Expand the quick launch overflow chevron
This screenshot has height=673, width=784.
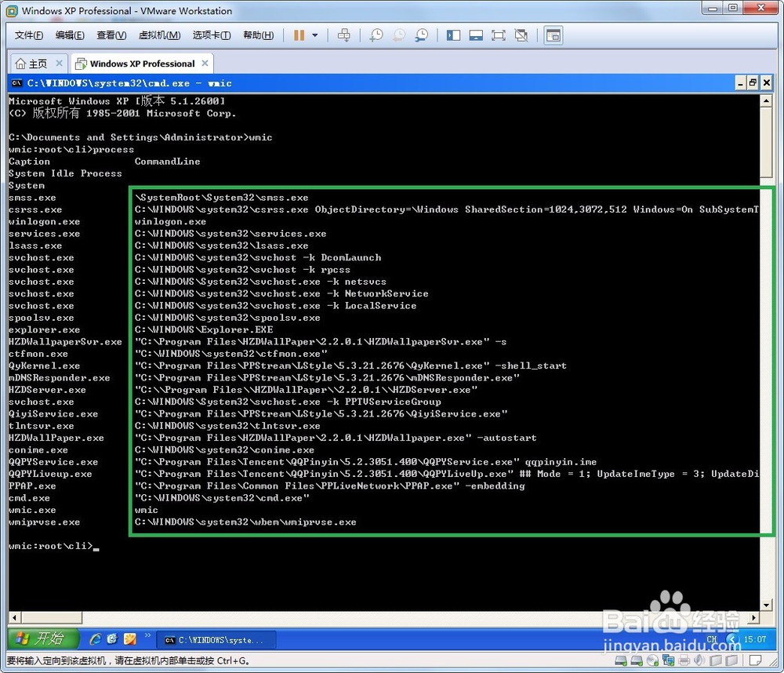coord(147,635)
